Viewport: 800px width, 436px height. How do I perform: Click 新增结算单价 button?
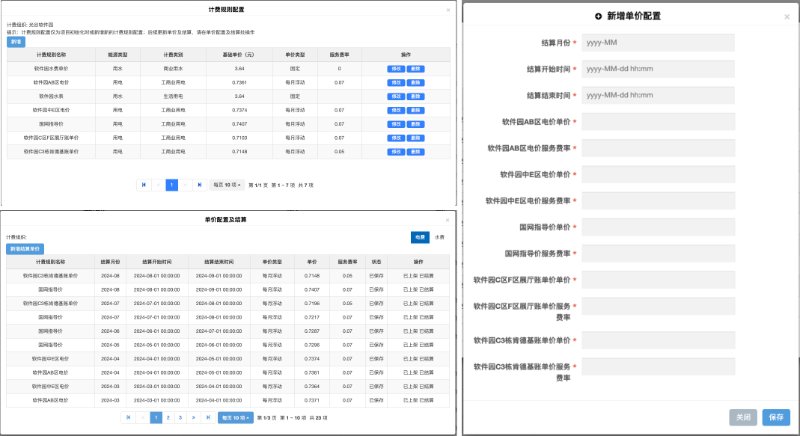pyautogui.click(x=25, y=247)
